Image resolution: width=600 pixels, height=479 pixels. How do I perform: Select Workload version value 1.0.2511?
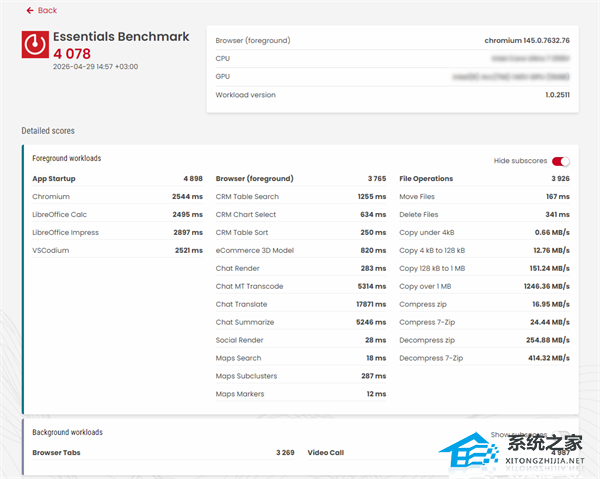click(x=558, y=95)
